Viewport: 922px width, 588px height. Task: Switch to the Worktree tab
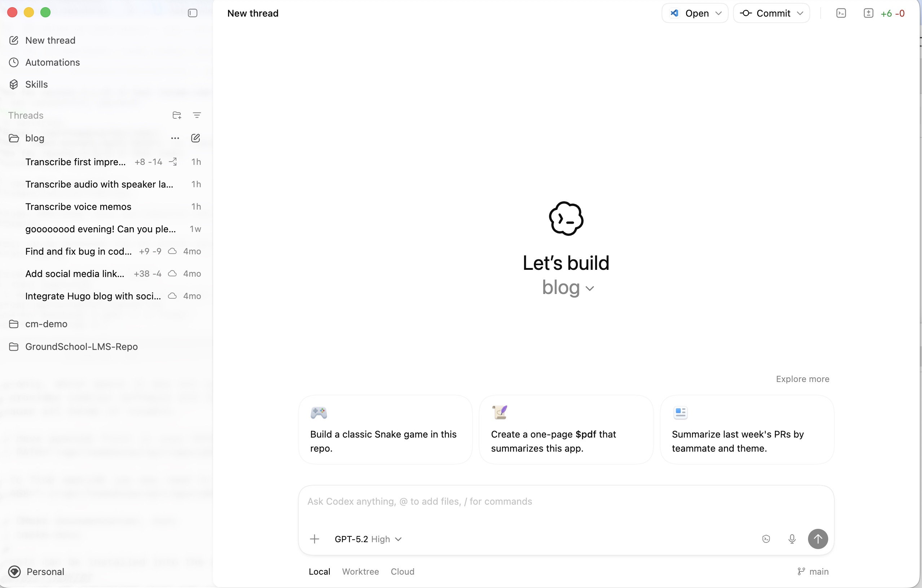[360, 571]
